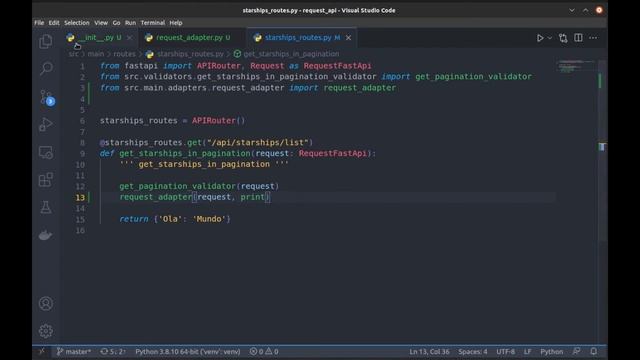Click the return statement on line 15
Image resolution: width=640 pixels, height=360 pixels.
(175, 219)
